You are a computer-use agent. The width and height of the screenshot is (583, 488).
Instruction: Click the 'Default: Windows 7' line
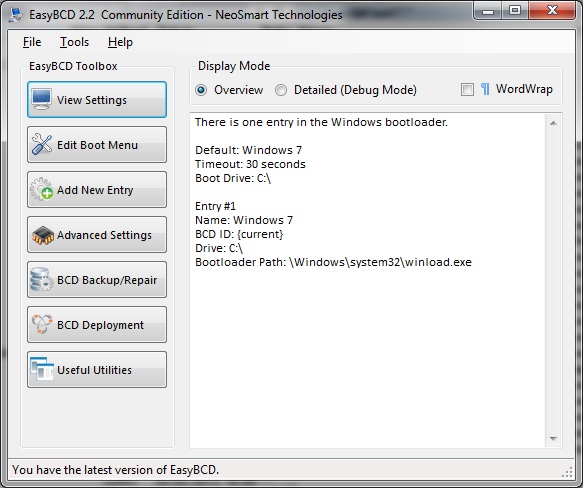pos(248,150)
